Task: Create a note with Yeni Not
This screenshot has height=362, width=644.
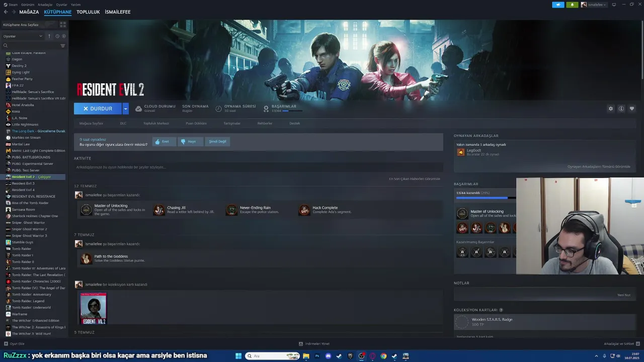Action: coord(624,295)
